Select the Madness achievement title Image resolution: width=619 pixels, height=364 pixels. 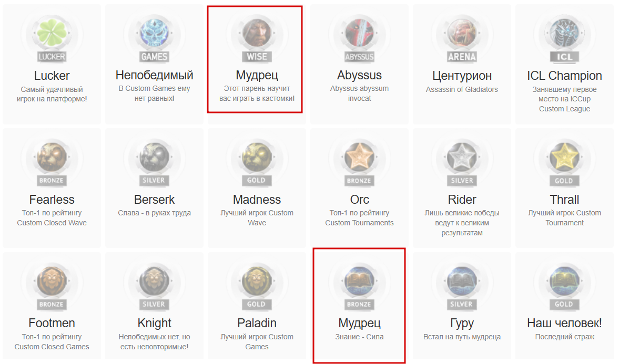(257, 200)
